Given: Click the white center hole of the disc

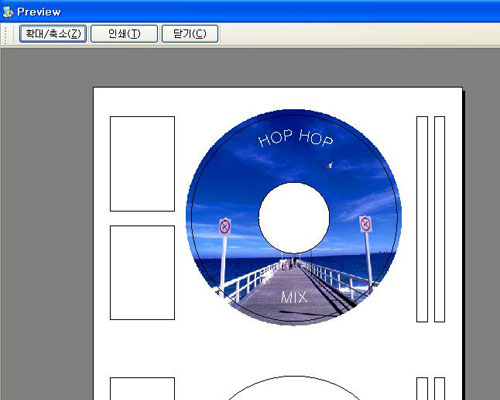Looking at the screenshot, I should pos(294,218).
